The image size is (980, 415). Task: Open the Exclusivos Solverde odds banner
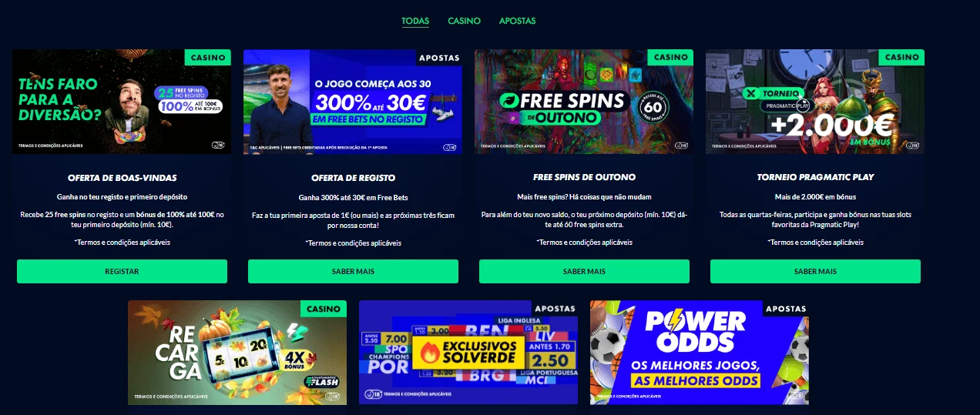(468, 353)
